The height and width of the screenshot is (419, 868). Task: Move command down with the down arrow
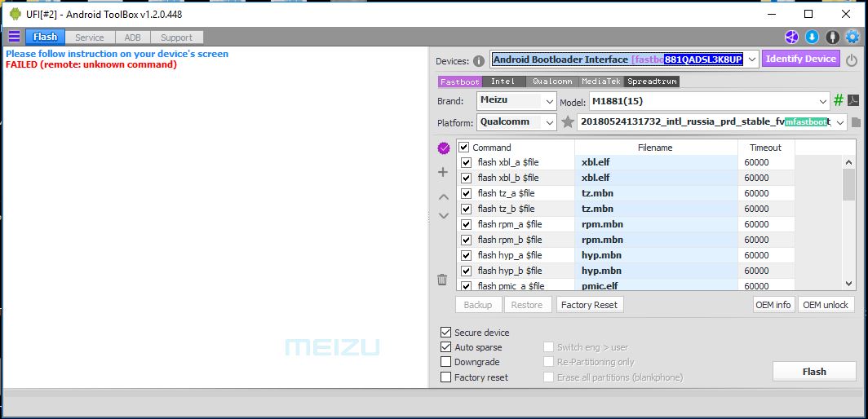click(x=444, y=216)
